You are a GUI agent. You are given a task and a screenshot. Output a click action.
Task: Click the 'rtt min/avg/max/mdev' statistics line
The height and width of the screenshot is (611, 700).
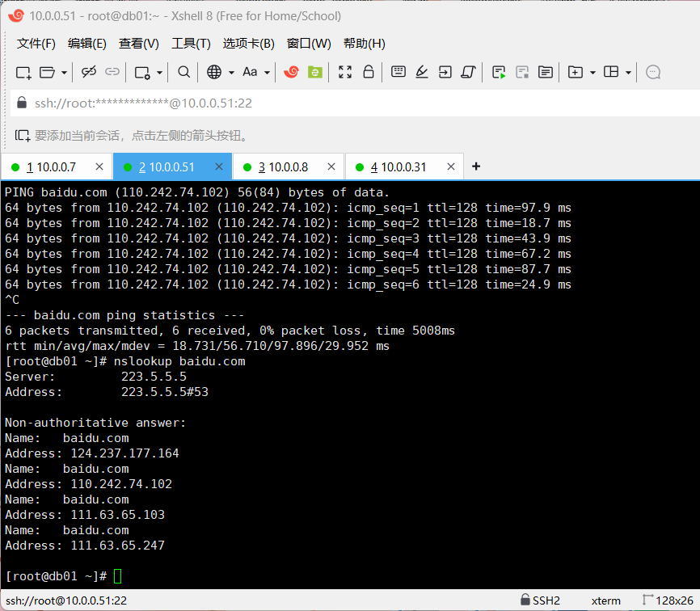(197, 346)
